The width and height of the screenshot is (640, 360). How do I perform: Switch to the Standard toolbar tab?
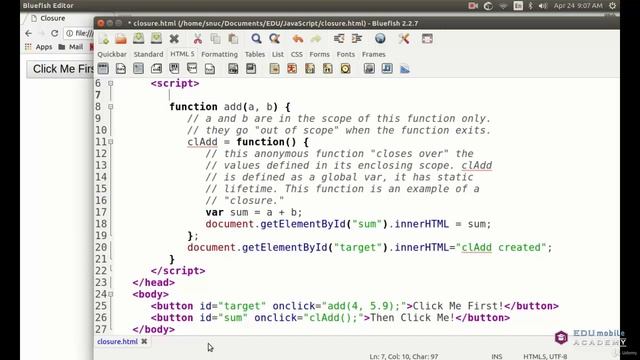(148, 54)
